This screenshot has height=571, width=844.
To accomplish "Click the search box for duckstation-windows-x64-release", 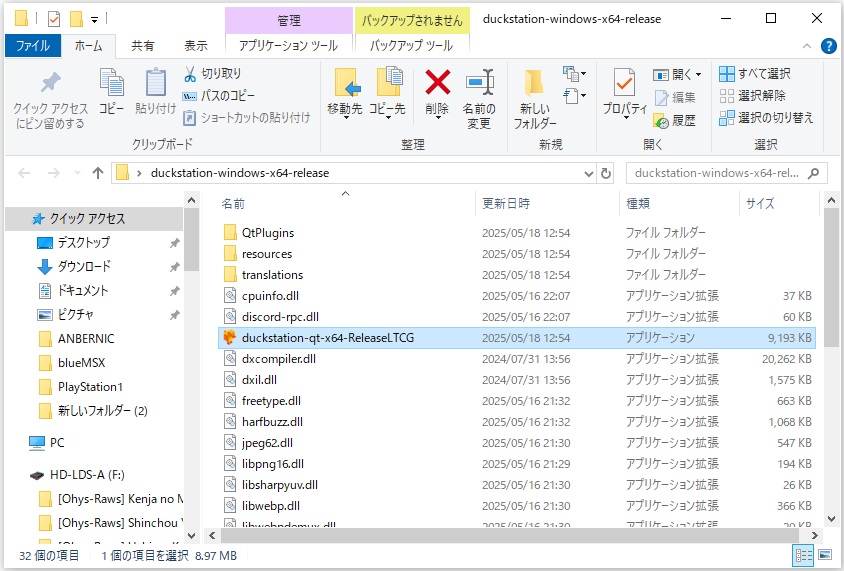I will 727,173.
